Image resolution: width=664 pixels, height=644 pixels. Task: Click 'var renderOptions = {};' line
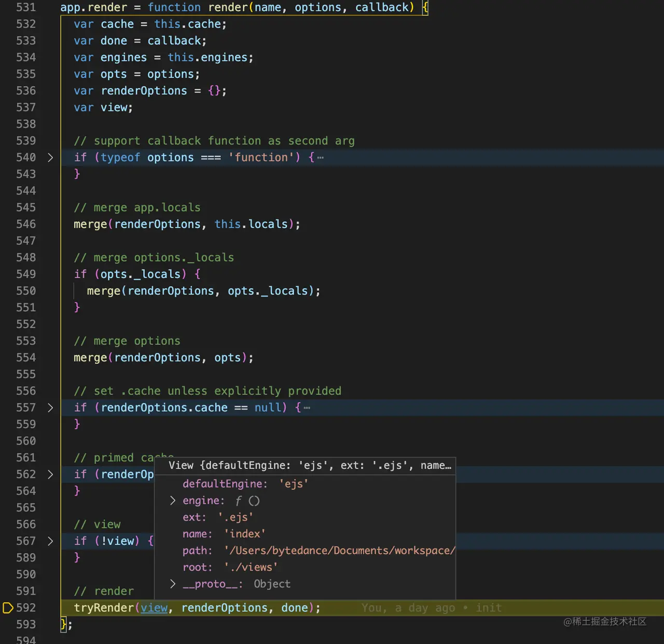150,91
